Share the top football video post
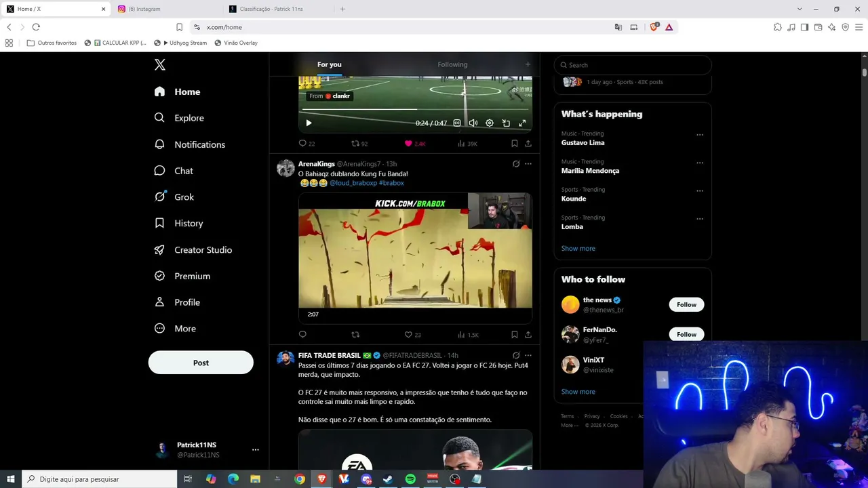This screenshot has height=488, width=868. pos(528,144)
